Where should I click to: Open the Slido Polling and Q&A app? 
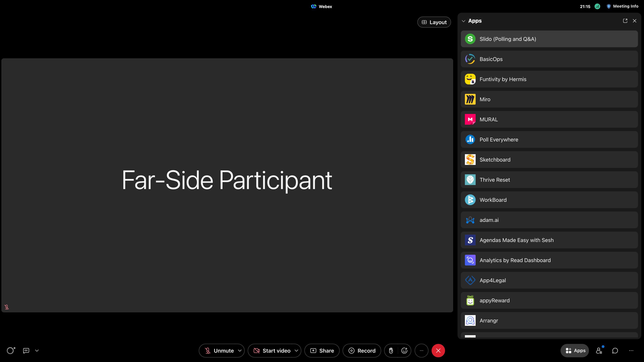click(549, 39)
